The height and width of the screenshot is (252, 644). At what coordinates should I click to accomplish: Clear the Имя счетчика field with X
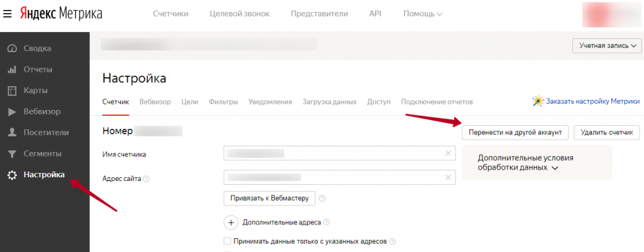[448, 153]
